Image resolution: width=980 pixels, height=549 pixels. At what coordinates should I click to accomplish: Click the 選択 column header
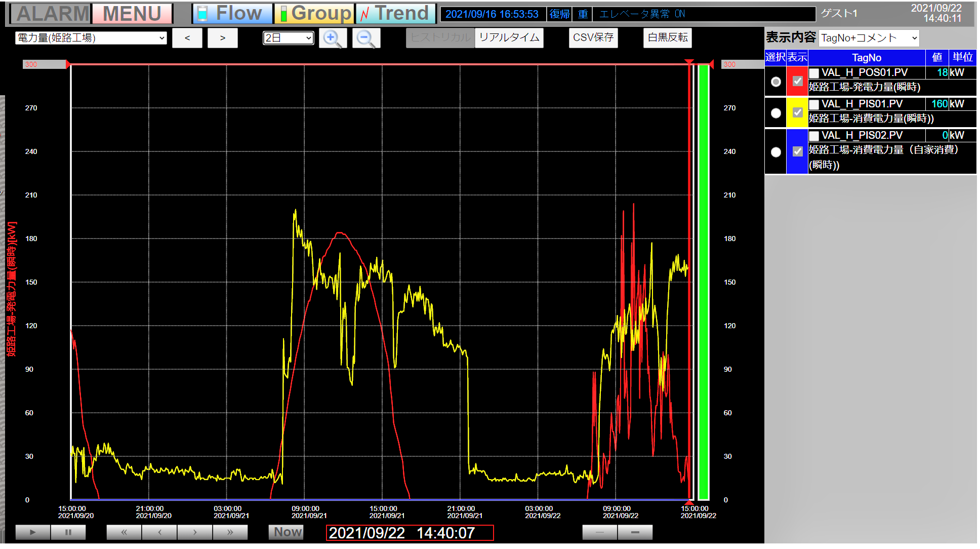775,58
